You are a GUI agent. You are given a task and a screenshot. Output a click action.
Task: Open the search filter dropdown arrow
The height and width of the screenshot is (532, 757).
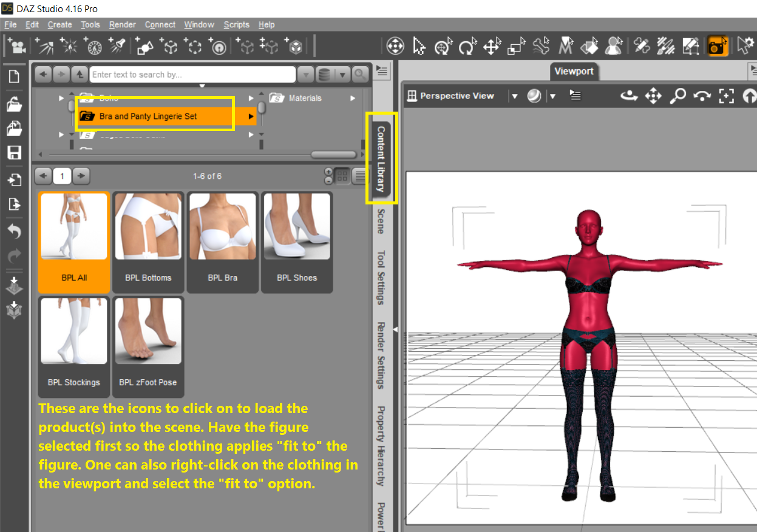(305, 75)
